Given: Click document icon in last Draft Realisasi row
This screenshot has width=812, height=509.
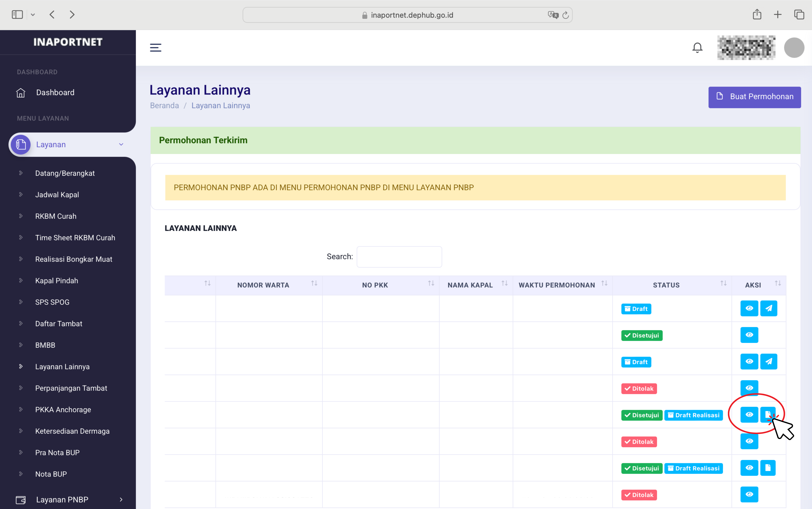Looking at the screenshot, I should click(x=768, y=468).
